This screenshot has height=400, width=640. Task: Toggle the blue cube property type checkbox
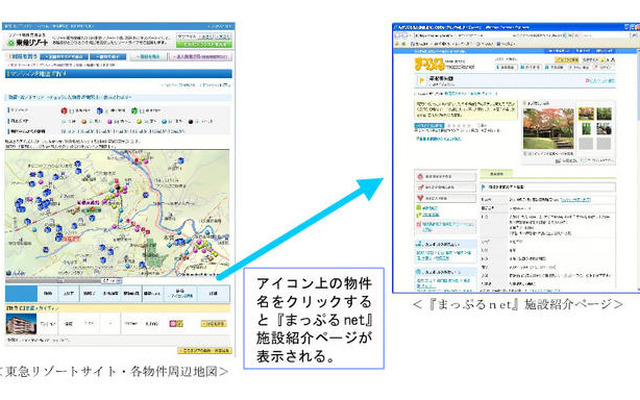point(107,111)
